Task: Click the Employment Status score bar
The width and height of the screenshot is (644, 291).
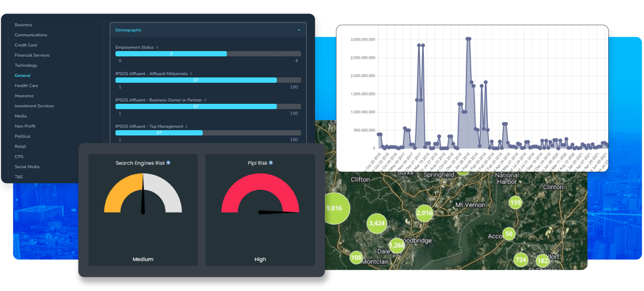Action: 171,54
